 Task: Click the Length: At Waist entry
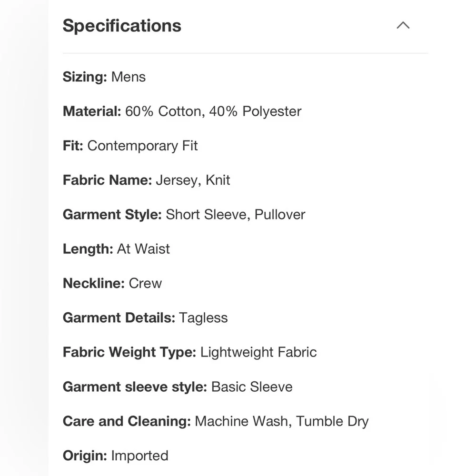point(116,249)
